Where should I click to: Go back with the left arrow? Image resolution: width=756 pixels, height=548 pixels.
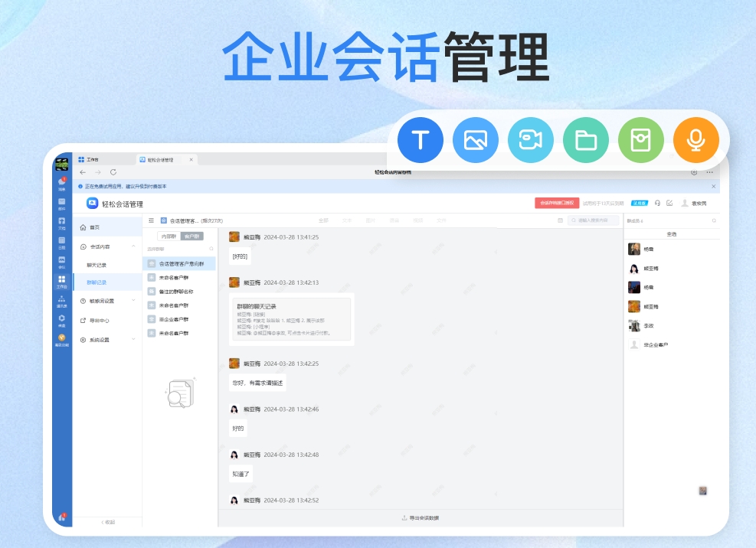click(x=83, y=172)
